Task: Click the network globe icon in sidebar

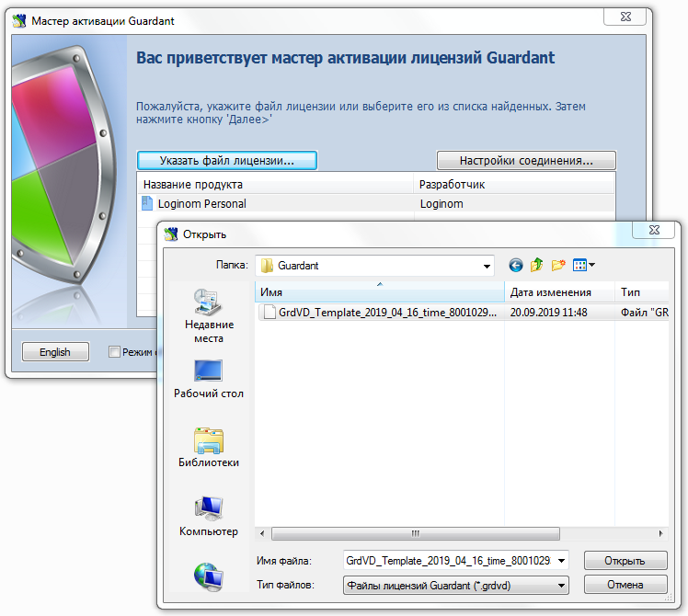Action: [x=208, y=576]
